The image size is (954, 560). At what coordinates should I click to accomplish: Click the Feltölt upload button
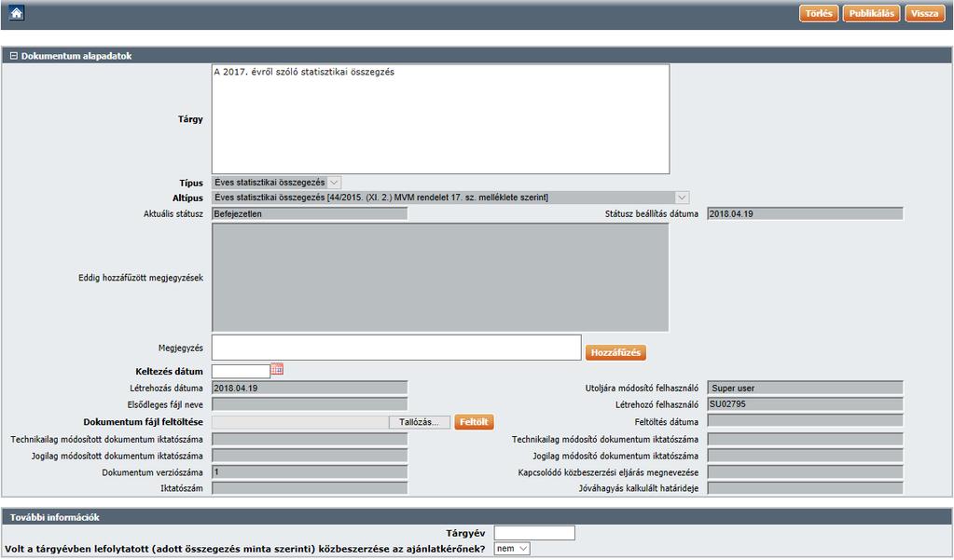(x=474, y=422)
